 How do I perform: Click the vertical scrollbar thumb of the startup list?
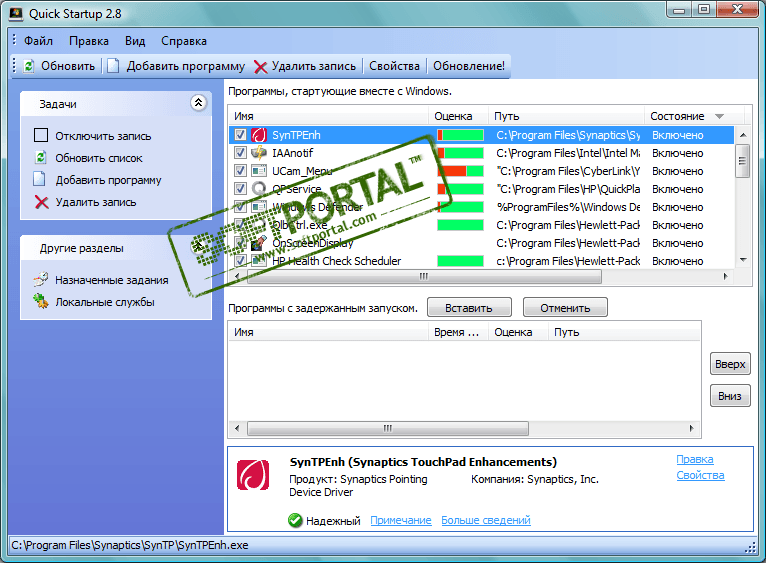point(743,161)
